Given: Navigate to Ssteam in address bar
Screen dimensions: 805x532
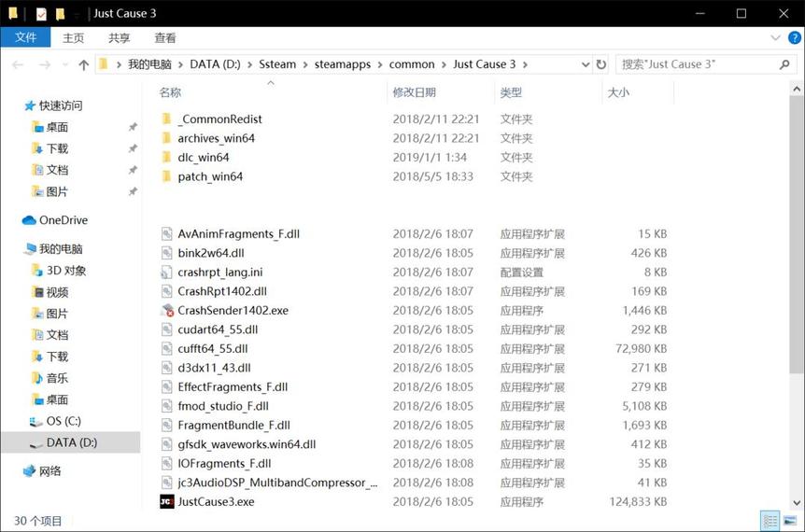Looking at the screenshot, I should tap(277, 64).
